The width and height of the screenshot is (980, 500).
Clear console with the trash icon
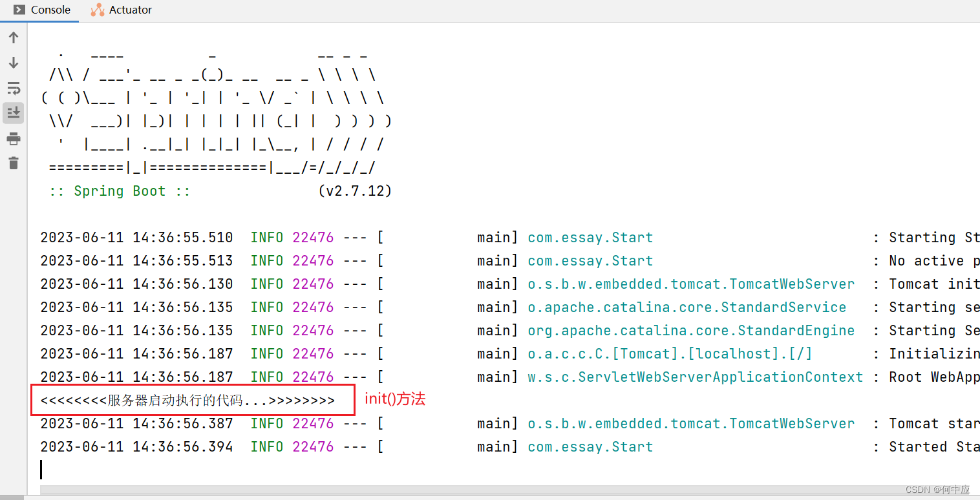pyautogui.click(x=14, y=163)
